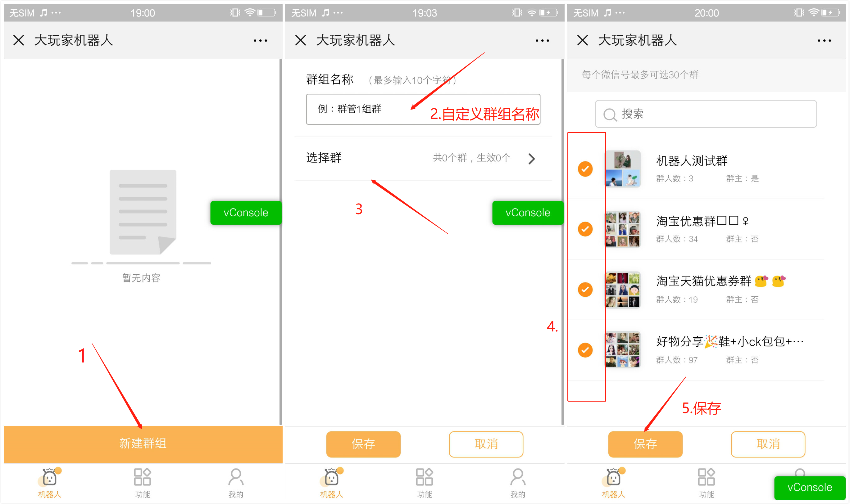Uncheck the 淘宝天猫优惠券群 group checkbox
The image size is (850, 504).
click(585, 289)
